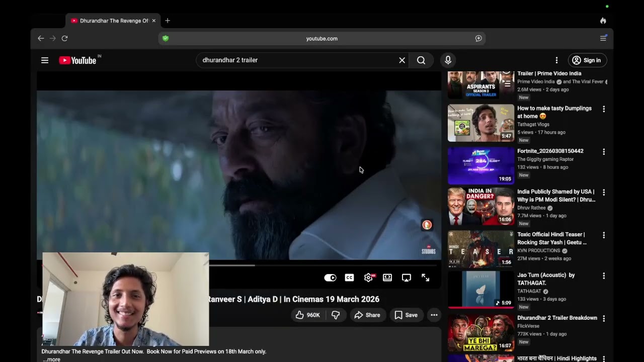The height and width of the screenshot is (362, 644).
Task: Open Toxic Official Hindi Teaser title
Action: 552,238
